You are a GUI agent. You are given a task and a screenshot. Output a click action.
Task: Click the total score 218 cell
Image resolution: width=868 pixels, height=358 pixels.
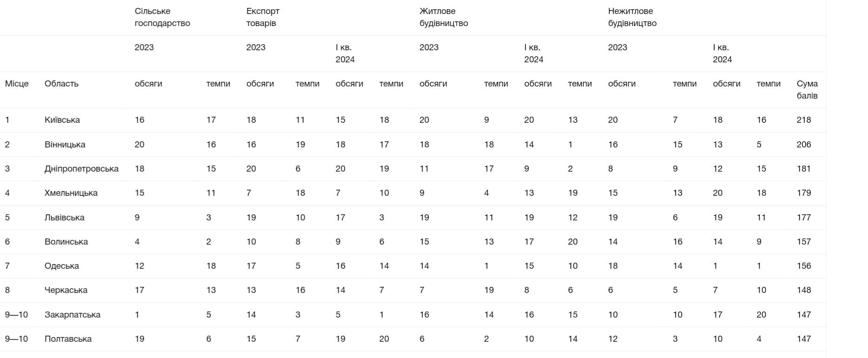803,120
